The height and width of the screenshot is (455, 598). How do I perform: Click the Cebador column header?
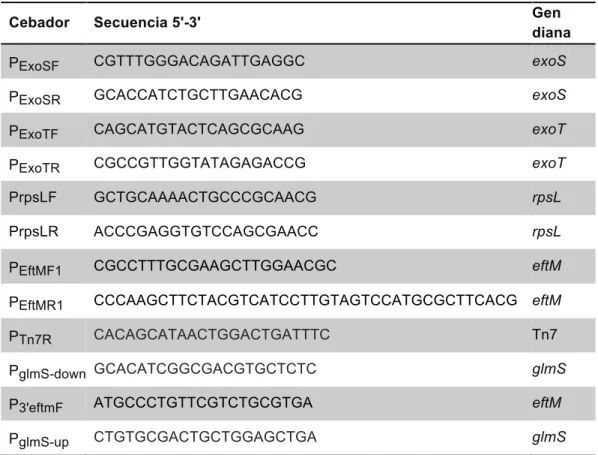click(x=39, y=23)
